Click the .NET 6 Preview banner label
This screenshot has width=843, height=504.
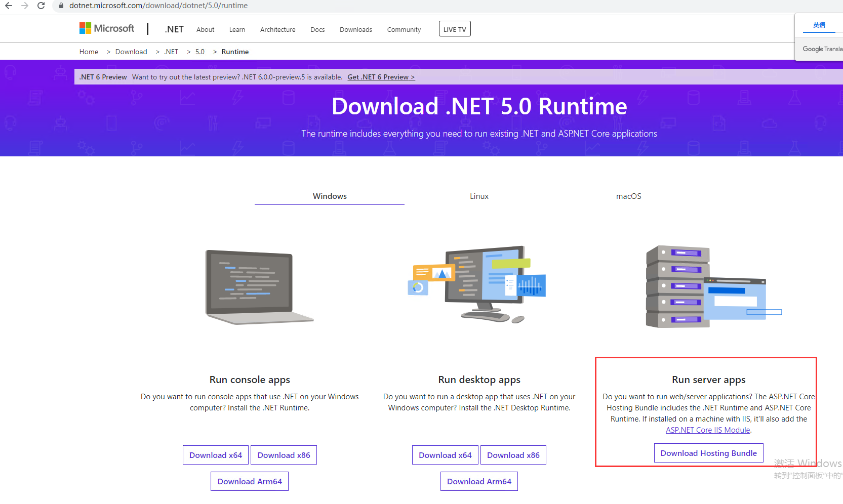pyautogui.click(x=103, y=77)
